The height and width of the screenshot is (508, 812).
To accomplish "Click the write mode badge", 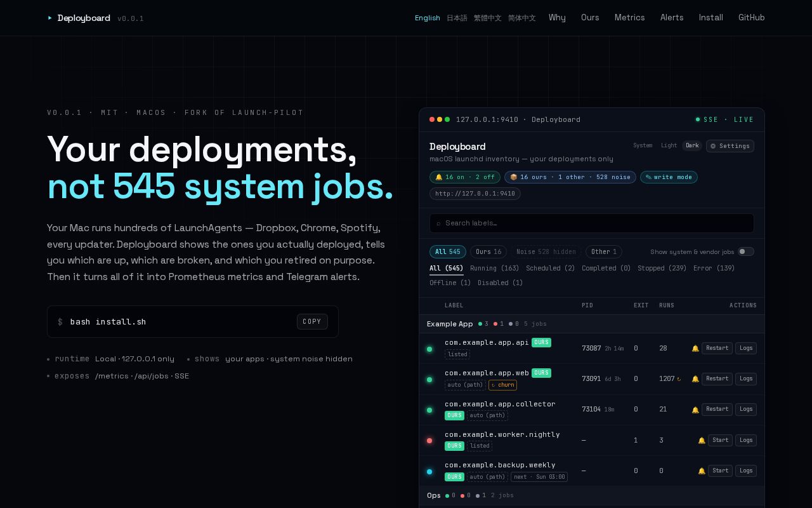I will [669, 177].
